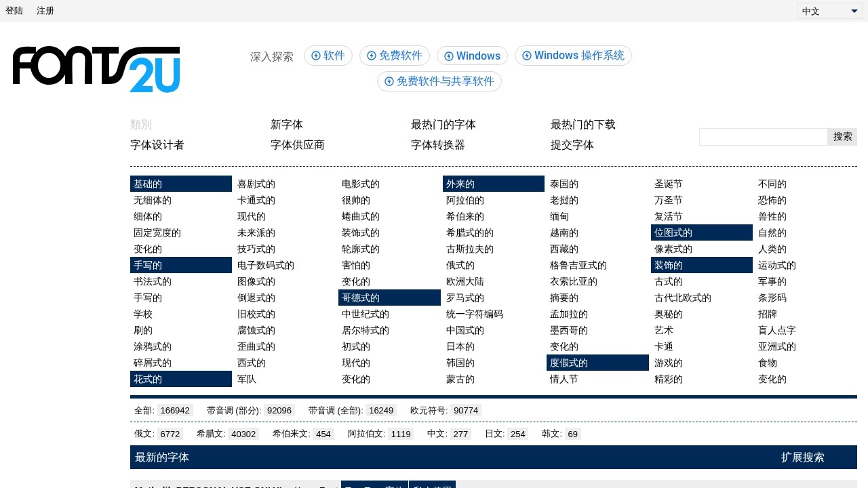
Task: Open the Windows 操作系统 pill
Action: pos(573,56)
